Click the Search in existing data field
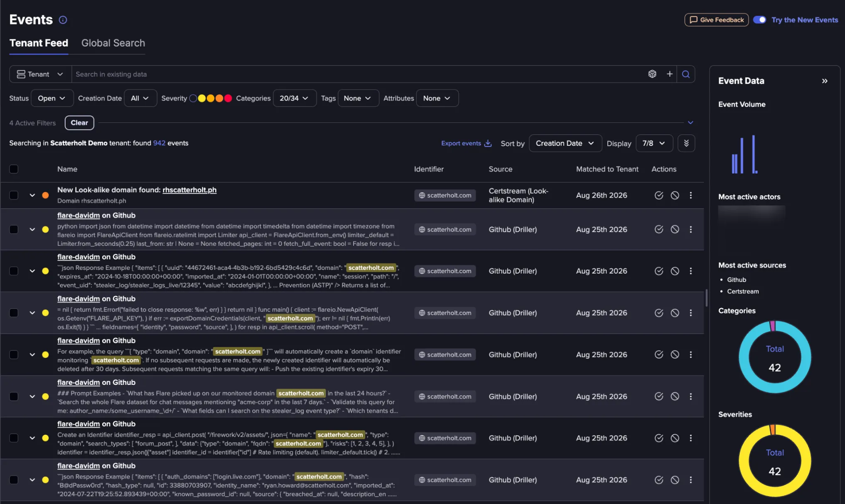The height and width of the screenshot is (504, 845). 357,74
